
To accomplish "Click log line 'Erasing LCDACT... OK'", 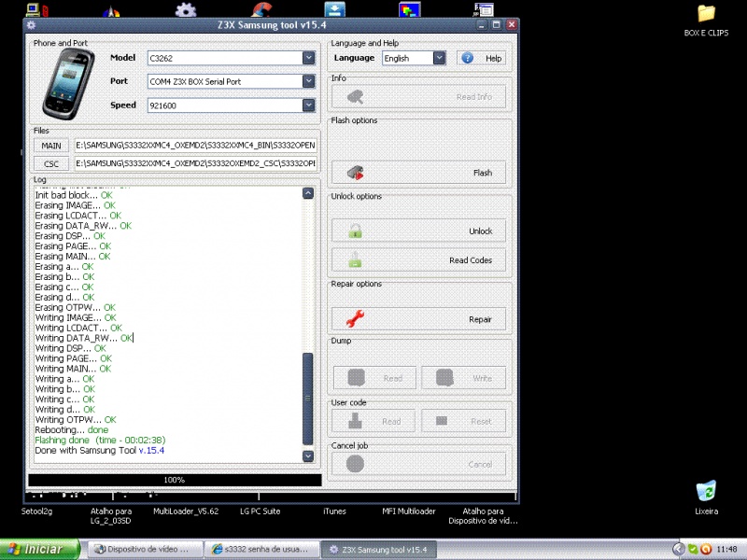I will [x=78, y=216].
